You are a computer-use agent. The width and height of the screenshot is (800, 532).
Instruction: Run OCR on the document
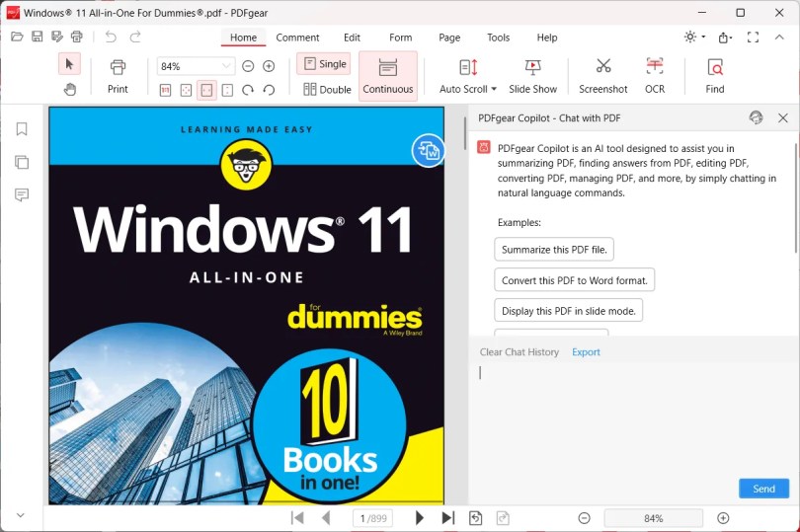pos(655,76)
